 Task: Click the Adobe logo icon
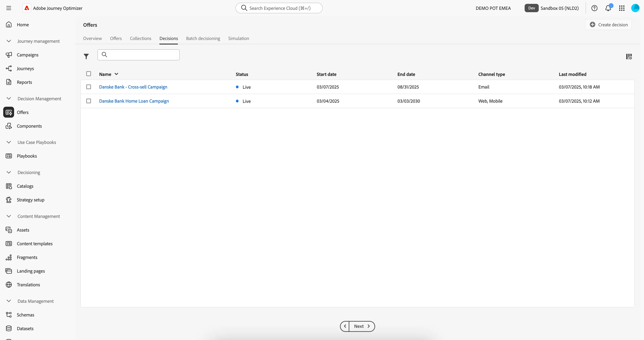pyautogui.click(x=27, y=8)
